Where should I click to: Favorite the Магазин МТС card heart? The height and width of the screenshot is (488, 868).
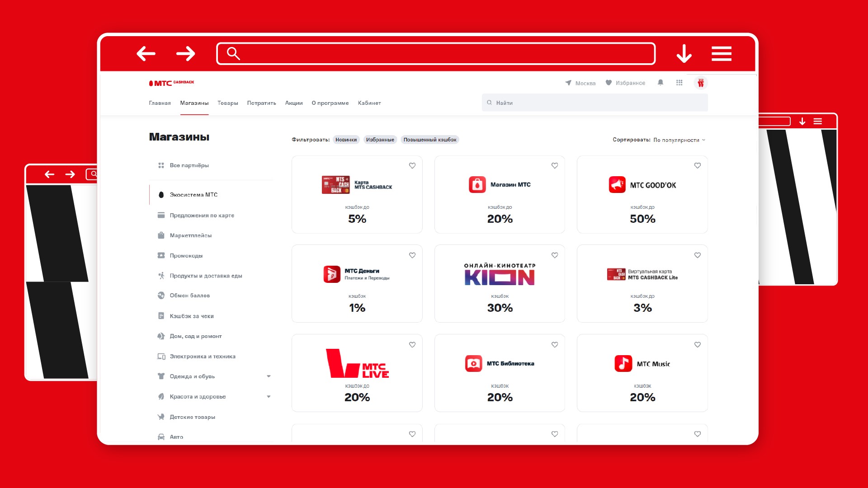click(555, 166)
